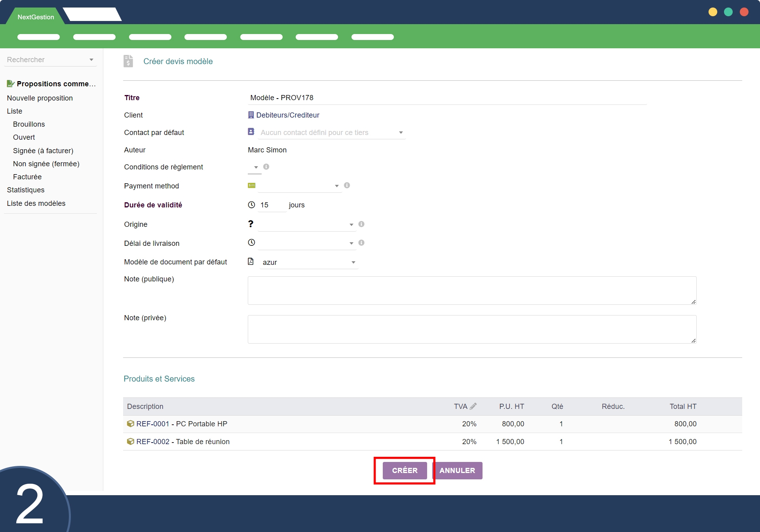Click product cube icon for REF-0001
Viewport: 760px width, 532px height.
click(130, 424)
